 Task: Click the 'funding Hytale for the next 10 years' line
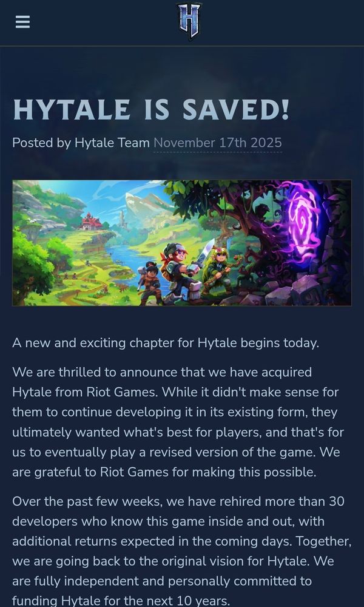click(x=121, y=601)
